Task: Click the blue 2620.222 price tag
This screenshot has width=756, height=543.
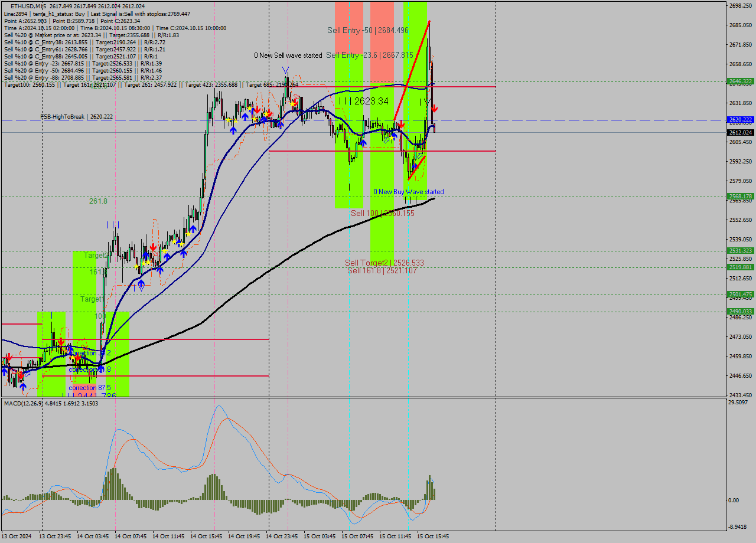Action: pyautogui.click(x=741, y=120)
